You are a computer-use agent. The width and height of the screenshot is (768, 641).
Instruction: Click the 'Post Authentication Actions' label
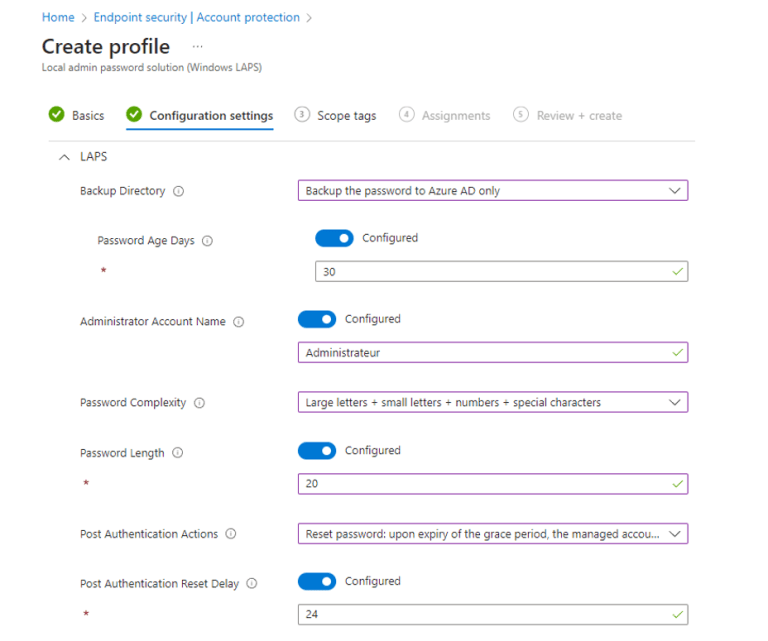point(149,534)
